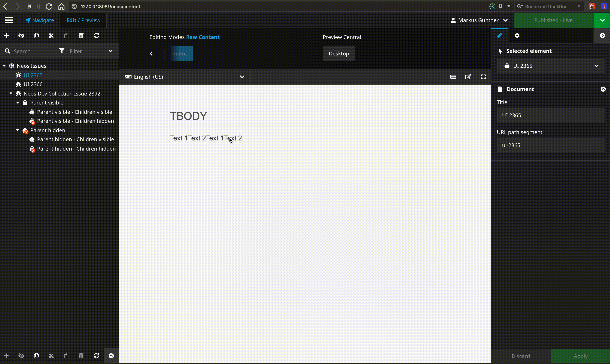The image size is (610, 364).
Task: Select Parent hidden - Children hidden page
Action: [76, 149]
